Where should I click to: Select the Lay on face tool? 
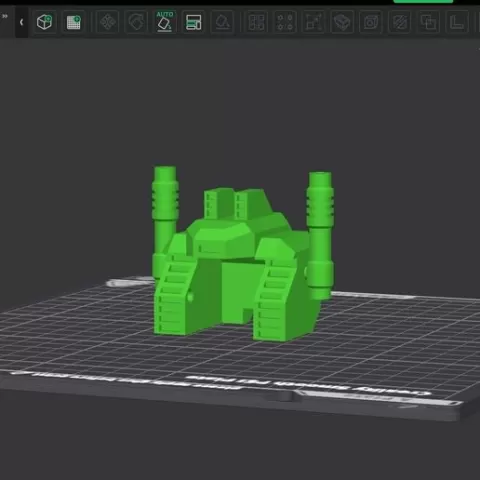point(222,22)
